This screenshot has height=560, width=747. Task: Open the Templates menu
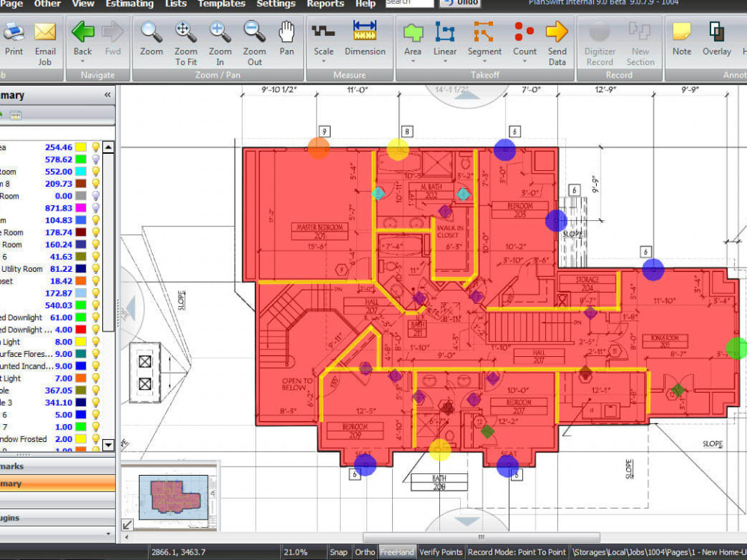click(222, 3)
